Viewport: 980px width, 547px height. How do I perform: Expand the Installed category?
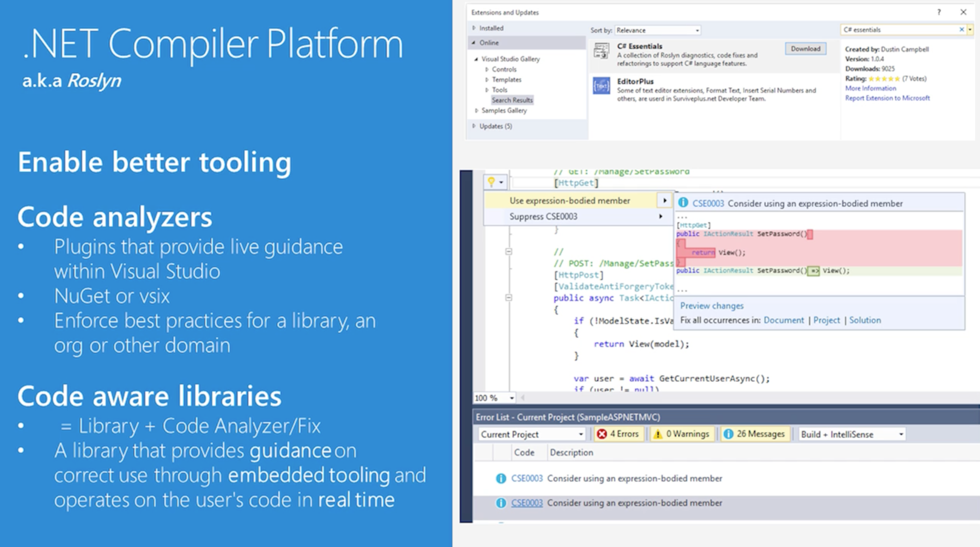[474, 28]
